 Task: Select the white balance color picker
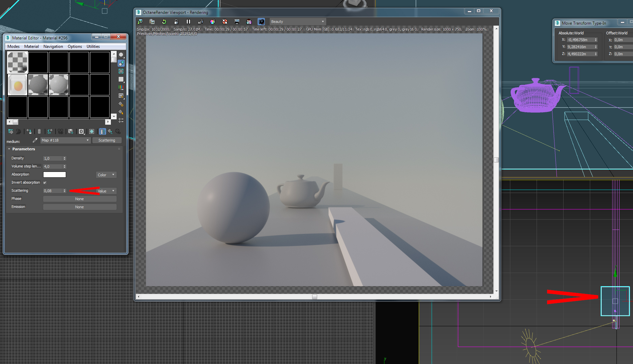[212, 22]
